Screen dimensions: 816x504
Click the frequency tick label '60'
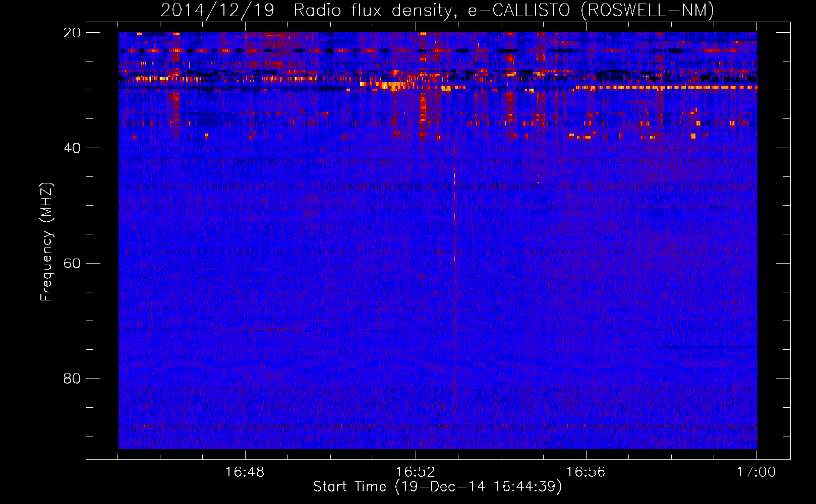click(72, 263)
